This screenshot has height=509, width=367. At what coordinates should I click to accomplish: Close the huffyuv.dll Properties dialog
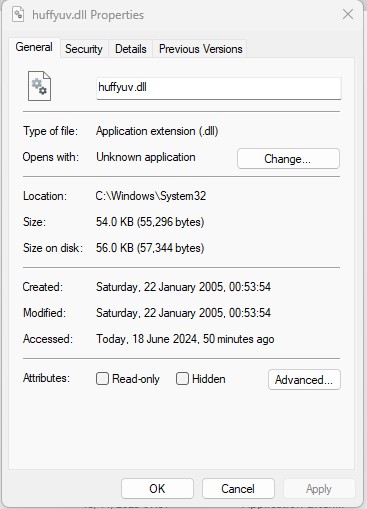coord(348,14)
